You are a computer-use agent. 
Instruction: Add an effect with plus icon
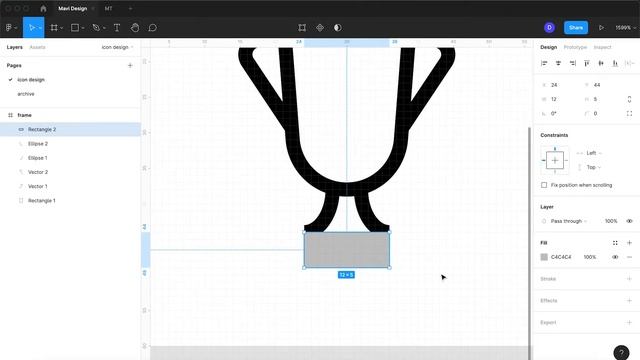click(629, 300)
